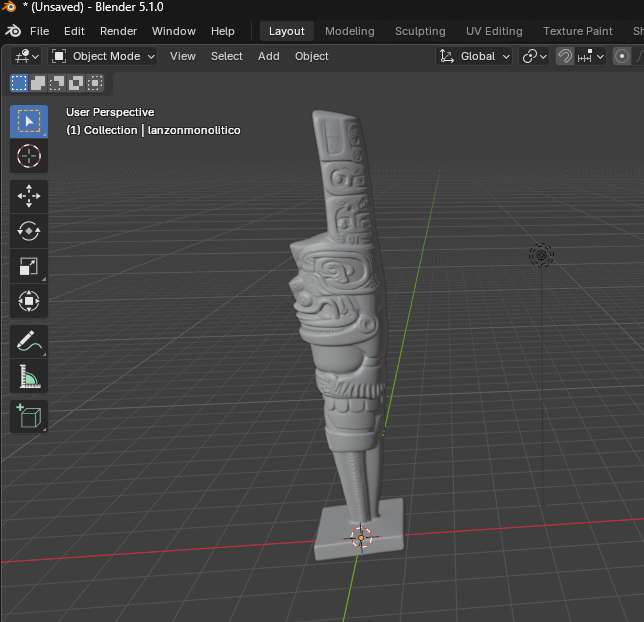Switch to the Modeling workspace tab

350,31
